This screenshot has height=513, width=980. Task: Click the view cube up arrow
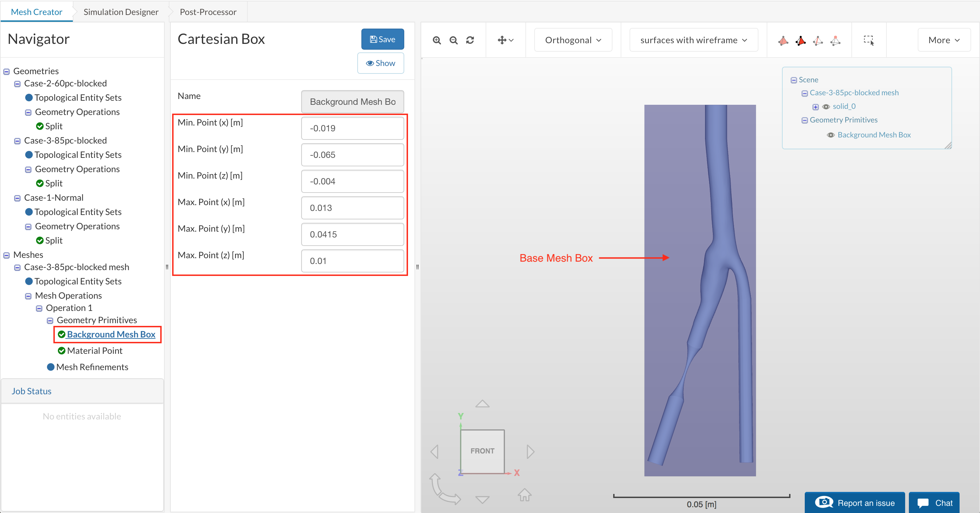coord(483,404)
